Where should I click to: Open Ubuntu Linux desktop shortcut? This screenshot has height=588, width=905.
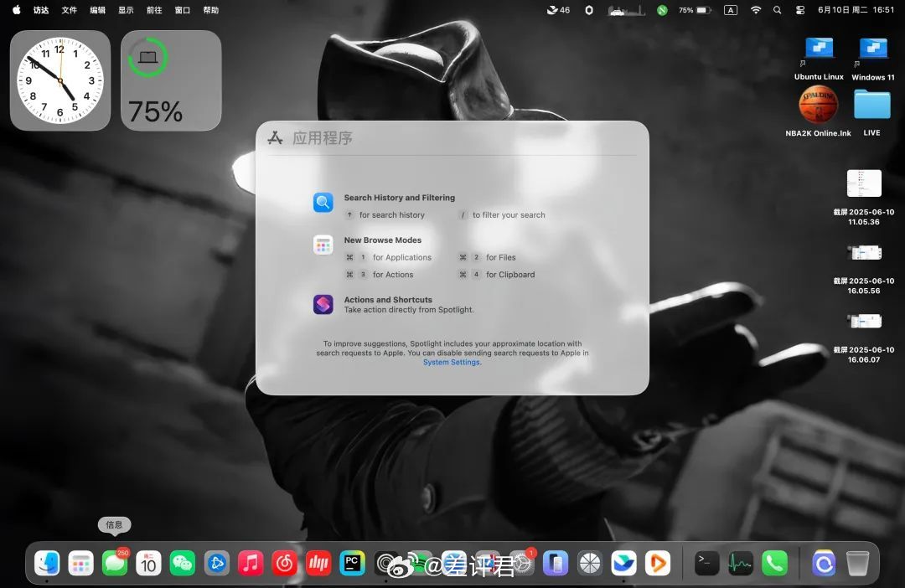click(x=819, y=58)
